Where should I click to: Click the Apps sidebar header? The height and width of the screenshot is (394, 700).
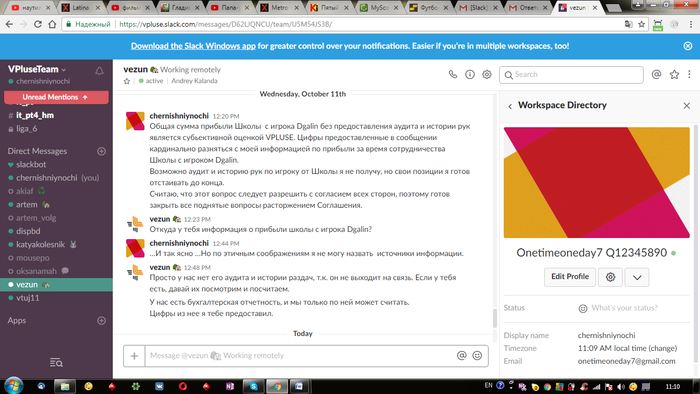17,320
